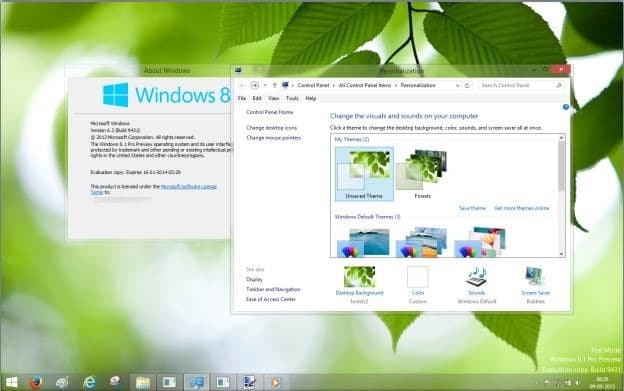Click the Forward arrow in navigation bar
Image resolution: width=624 pixels, height=391 pixels.
coord(254,85)
